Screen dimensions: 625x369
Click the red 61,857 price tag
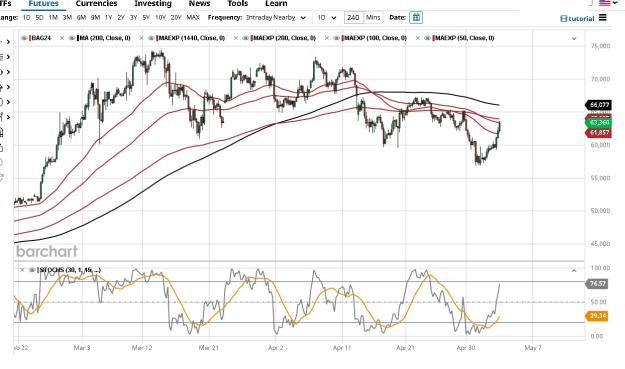coord(598,133)
